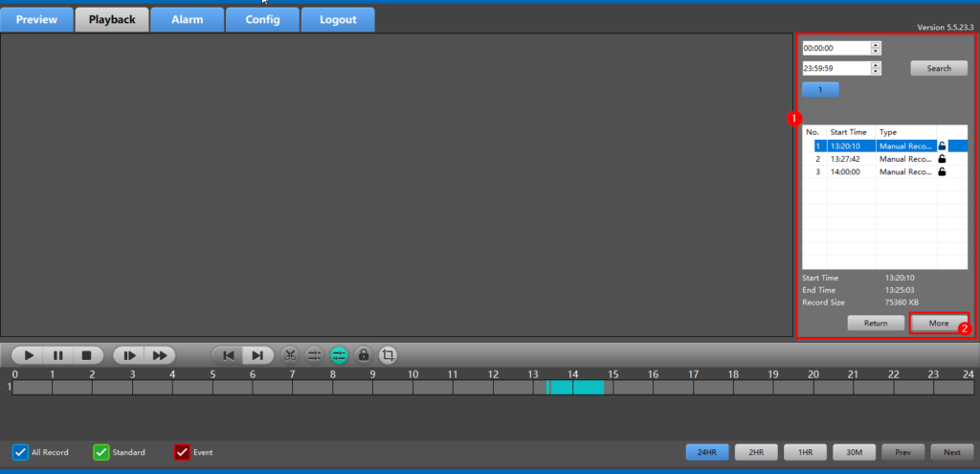Viewport: 980px width, 474px height.
Task: Click the padlock lock-record icon in toolbar
Action: [x=363, y=355]
